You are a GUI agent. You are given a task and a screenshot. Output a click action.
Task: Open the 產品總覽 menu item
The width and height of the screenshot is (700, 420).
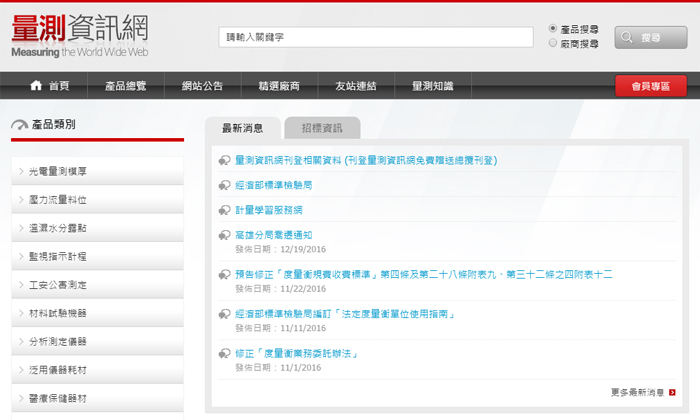[x=125, y=86]
